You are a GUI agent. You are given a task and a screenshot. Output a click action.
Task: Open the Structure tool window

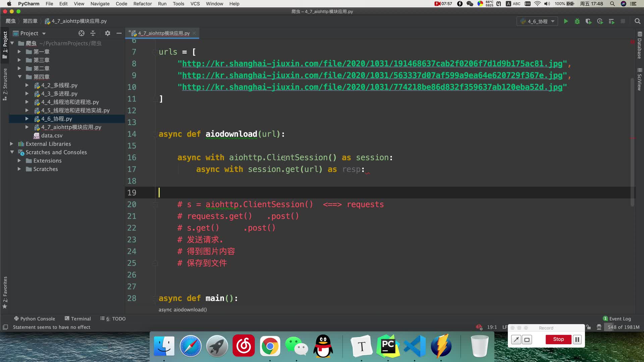coord(5,84)
